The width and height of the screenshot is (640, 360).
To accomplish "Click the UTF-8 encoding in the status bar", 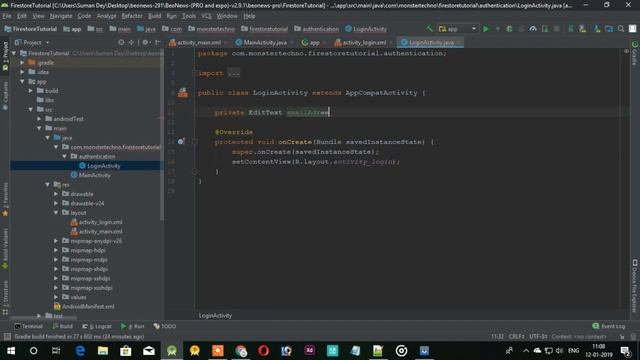I will (538, 337).
